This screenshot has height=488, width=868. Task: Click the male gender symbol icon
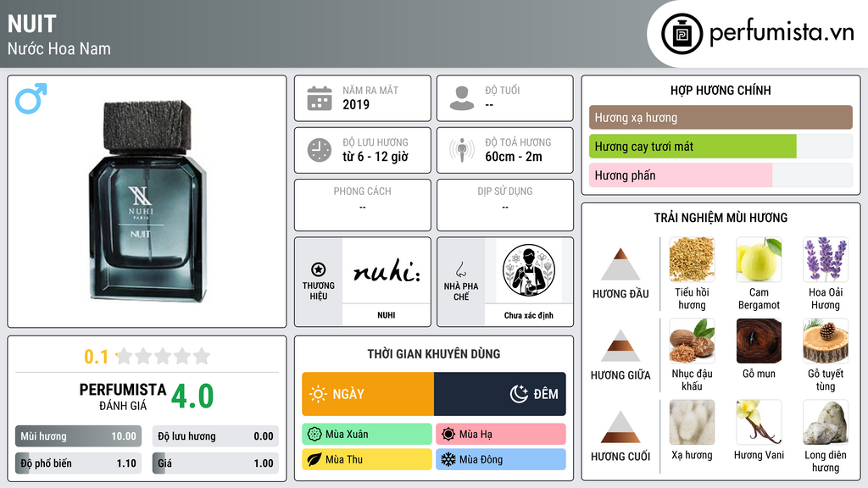click(31, 98)
